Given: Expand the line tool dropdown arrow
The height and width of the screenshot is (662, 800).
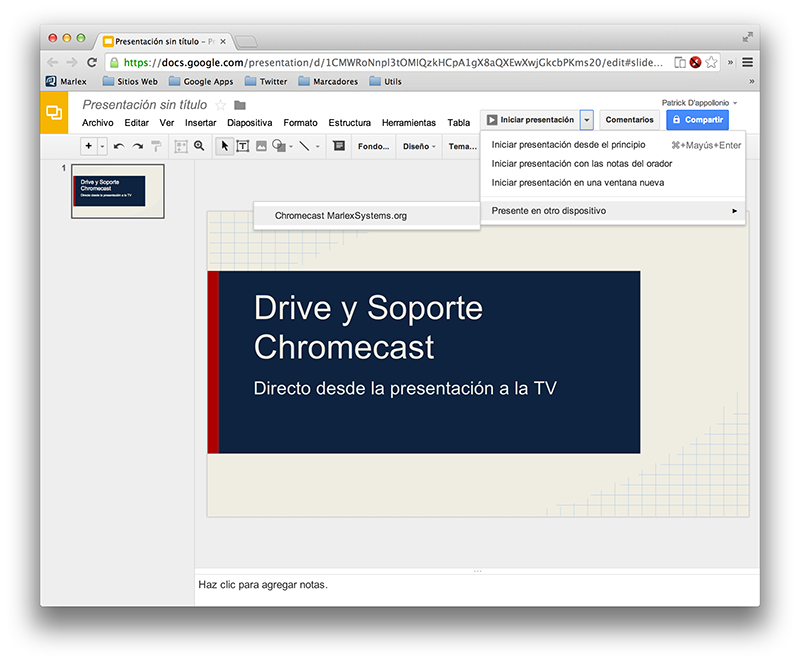Looking at the screenshot, I should pyautogui.click(x=317, y=146).
